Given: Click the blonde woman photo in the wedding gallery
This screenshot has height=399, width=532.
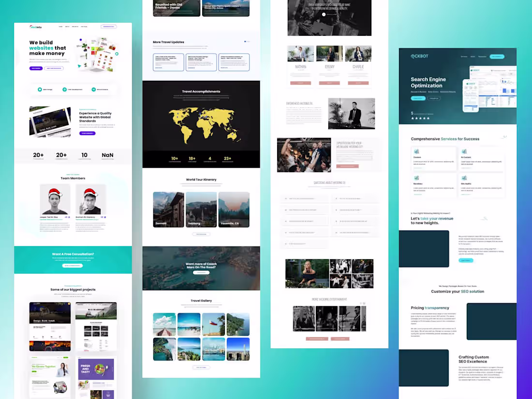Looking at the screenshot, I should click(307, 273).
